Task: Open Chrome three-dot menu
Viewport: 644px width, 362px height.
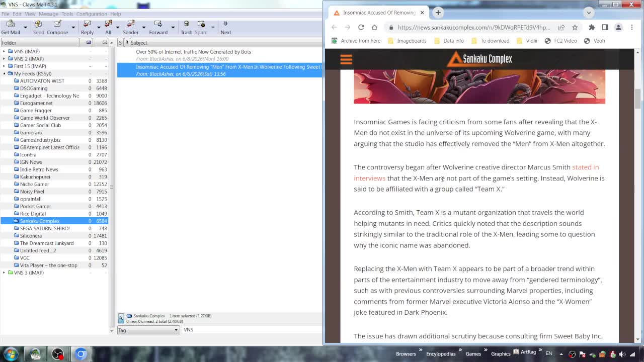Action: point(631,27)
